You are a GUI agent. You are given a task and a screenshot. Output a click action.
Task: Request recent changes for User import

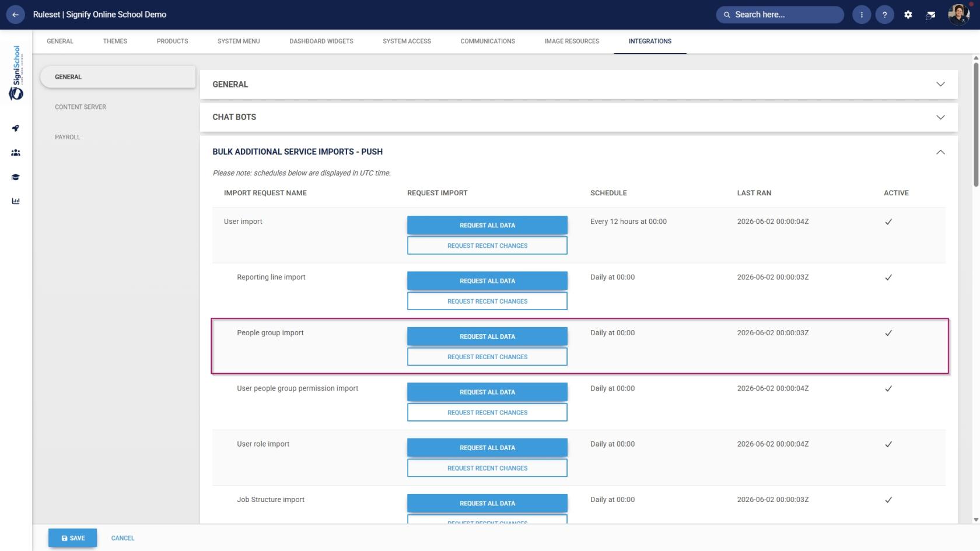click(487, 245)
